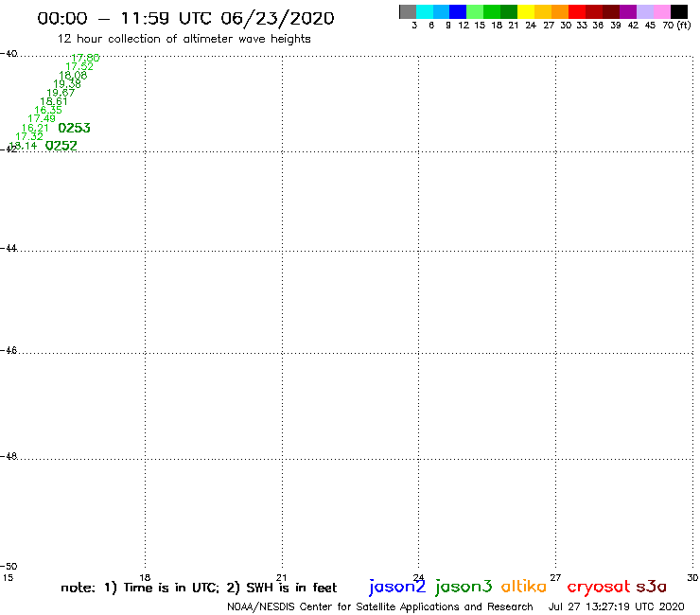Click the NOAA/NESDIS credit line
Viewport: 700px width, 615px height.
click(380, 606)
